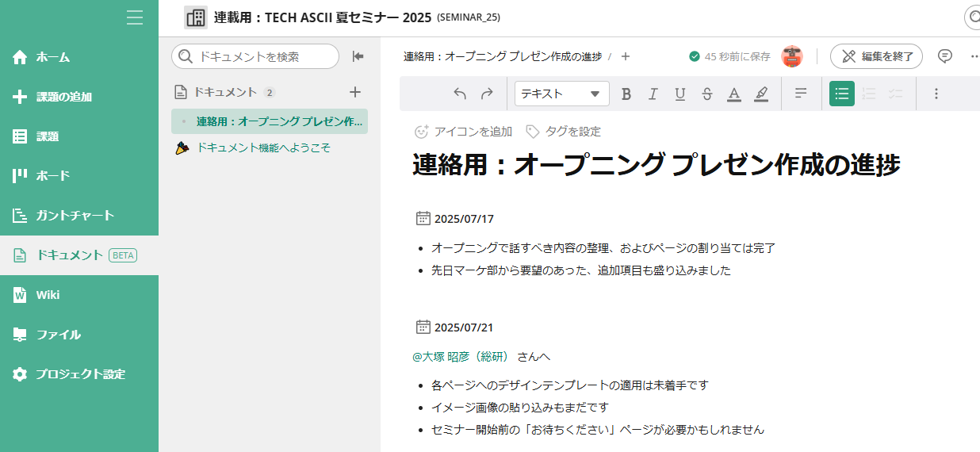Click project title 連載用：TECH ASCII 夏セミナー 2025
The image size is (980, 452).
[x=323, y=17]
